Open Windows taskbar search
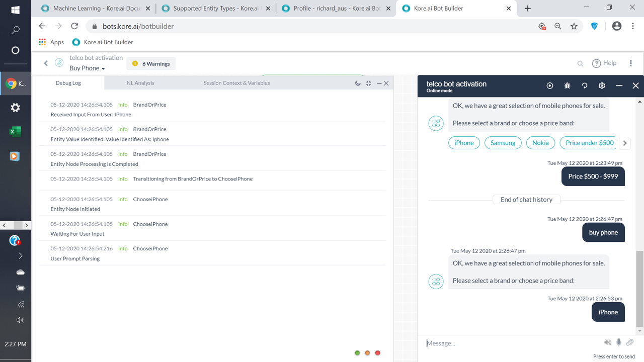This screenshot has width=644, height=362. click(x=15, y=30)
